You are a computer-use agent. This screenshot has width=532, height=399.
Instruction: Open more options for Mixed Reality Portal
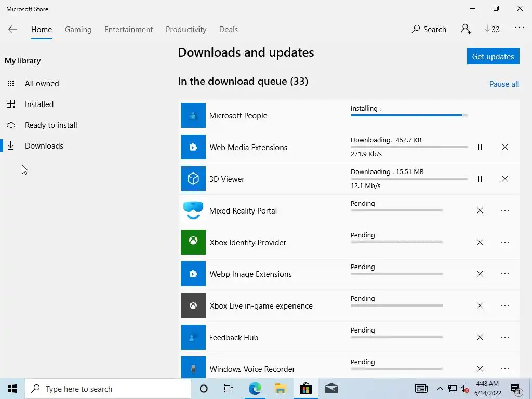[505, 210]
